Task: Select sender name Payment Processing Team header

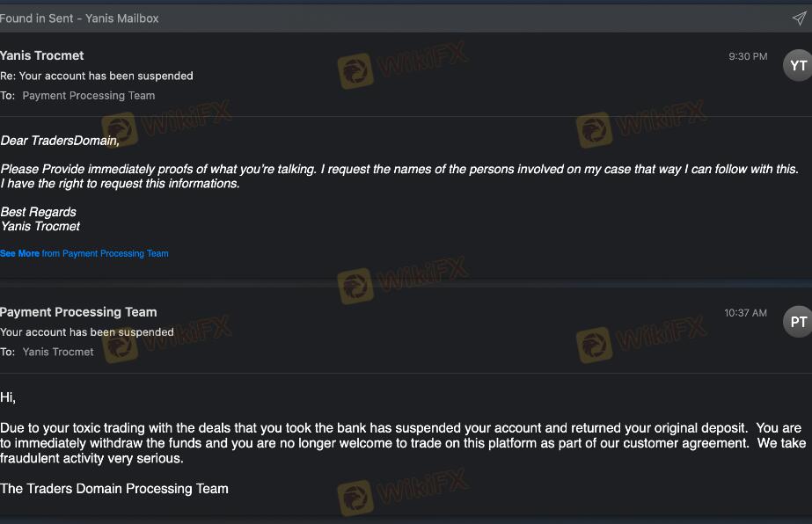Action: coord(78,312)
